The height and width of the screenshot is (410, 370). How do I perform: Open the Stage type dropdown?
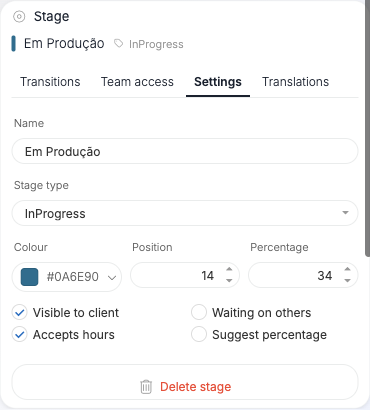tap(185, 213)
